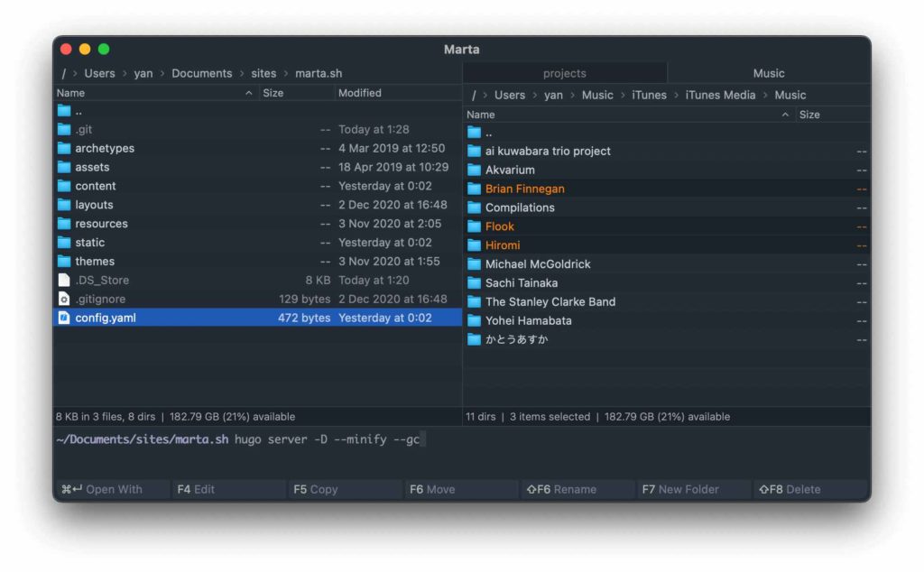Click the Brian Finnegan folder icon
The height and width of the screenshot is (572, 924).
[475, 189]
